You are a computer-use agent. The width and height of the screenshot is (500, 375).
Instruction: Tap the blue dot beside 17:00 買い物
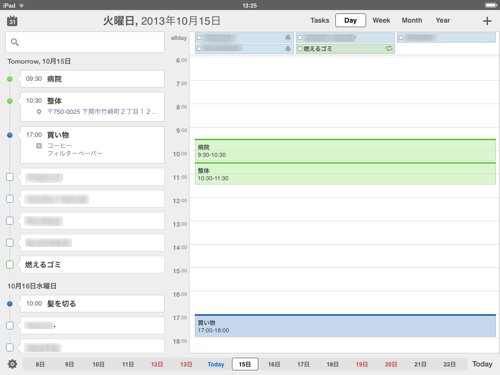click(10, 135)
